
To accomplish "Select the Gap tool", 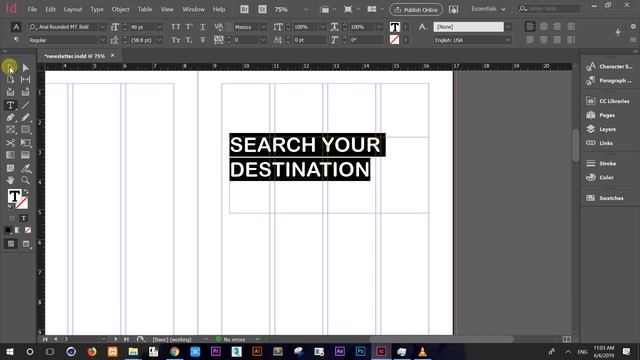I will point(25,80).
